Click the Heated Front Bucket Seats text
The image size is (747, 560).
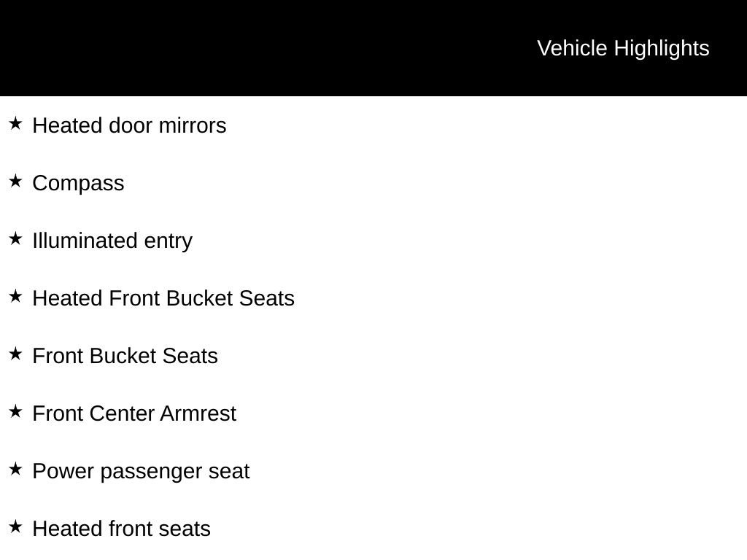coord(163,298)
